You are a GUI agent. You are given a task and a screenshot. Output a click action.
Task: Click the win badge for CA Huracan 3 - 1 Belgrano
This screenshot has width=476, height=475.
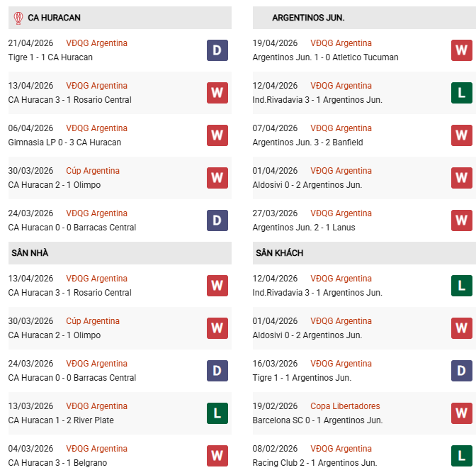(x=217, y=456)
